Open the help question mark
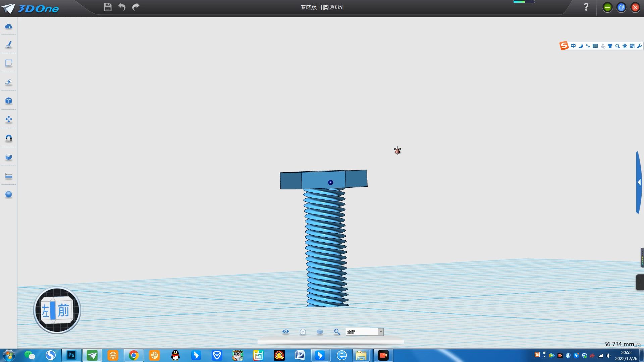Screen dimensions: 644x362 tap(586, 7)
